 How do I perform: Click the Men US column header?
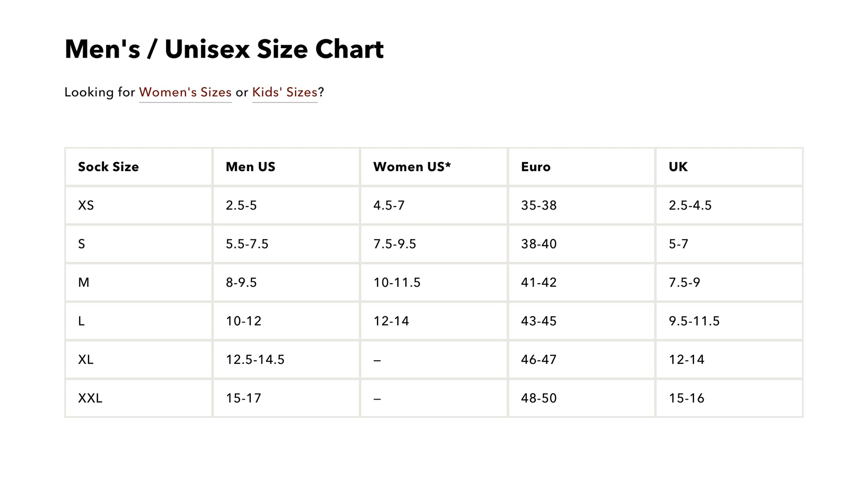point(250,167)
